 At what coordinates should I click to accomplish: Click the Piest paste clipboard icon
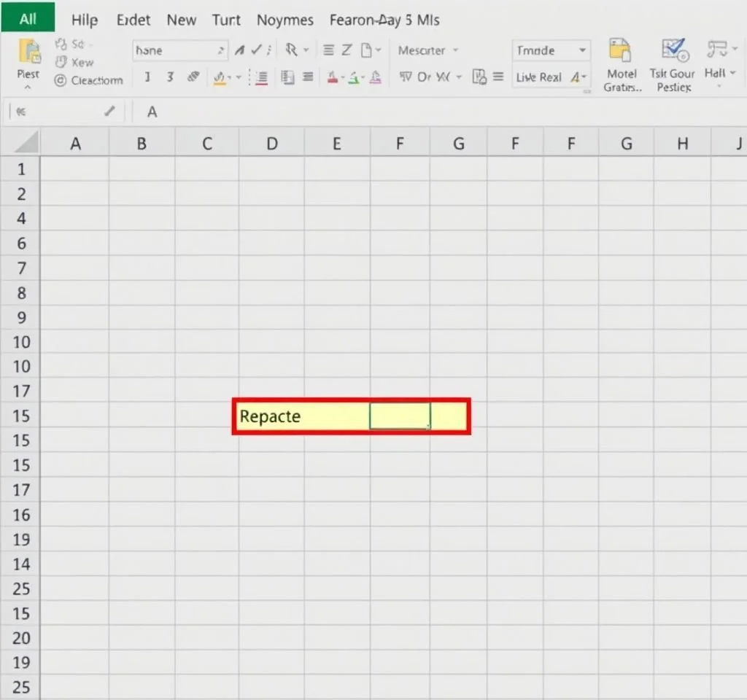click(x=29, y=54)
